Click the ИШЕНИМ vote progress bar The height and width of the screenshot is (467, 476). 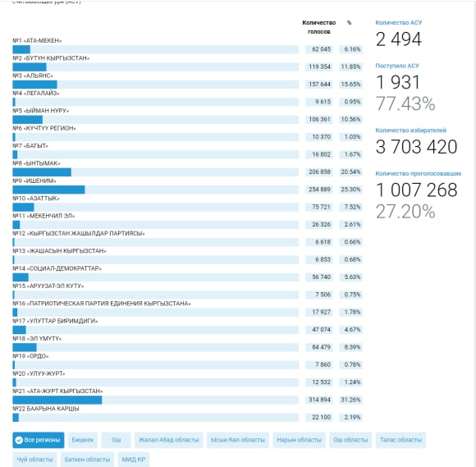point(156,190)
